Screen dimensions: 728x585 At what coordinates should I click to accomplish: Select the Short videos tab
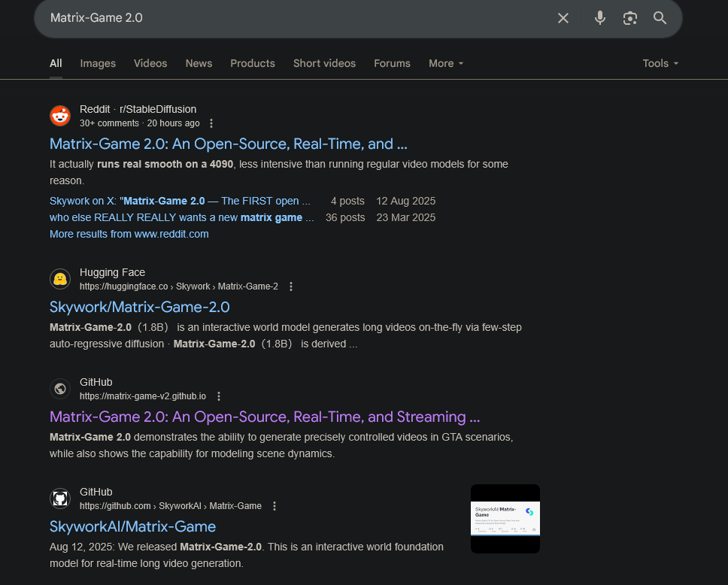[x=324, y=63]
